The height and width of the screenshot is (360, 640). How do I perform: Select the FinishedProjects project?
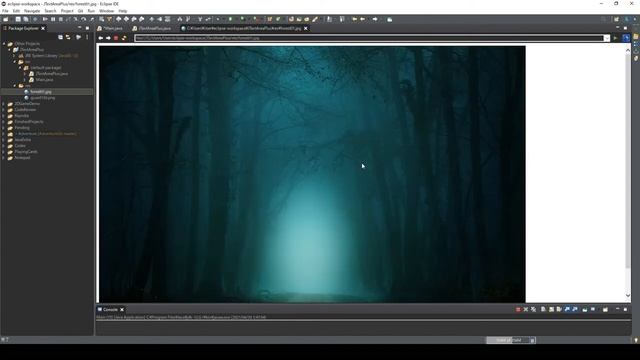(29, 122)
